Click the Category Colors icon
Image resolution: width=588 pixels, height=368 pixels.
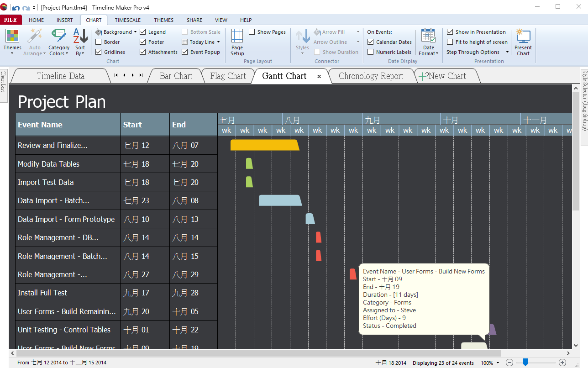[59, 36]
